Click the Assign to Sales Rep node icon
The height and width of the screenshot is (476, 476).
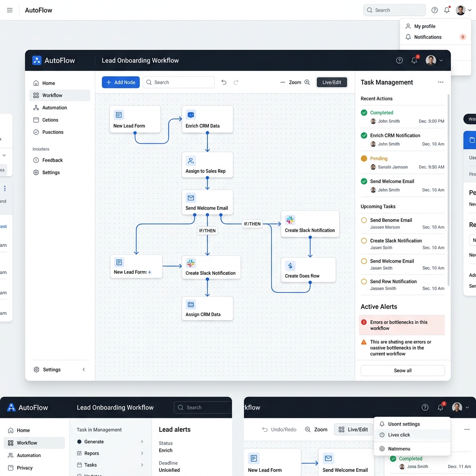tap(191, 160)
